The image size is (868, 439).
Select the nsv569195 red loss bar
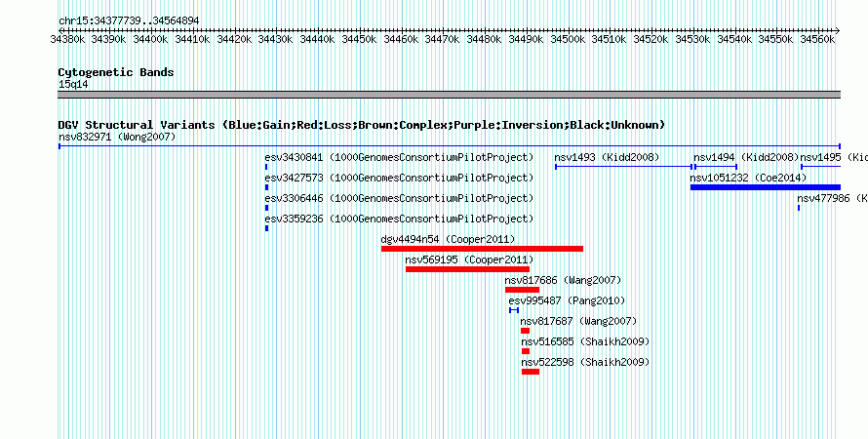(x=468, y=269)
